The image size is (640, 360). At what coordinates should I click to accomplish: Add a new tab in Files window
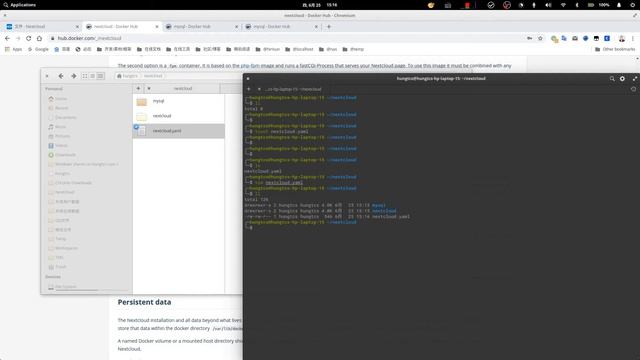pos(138,88)
